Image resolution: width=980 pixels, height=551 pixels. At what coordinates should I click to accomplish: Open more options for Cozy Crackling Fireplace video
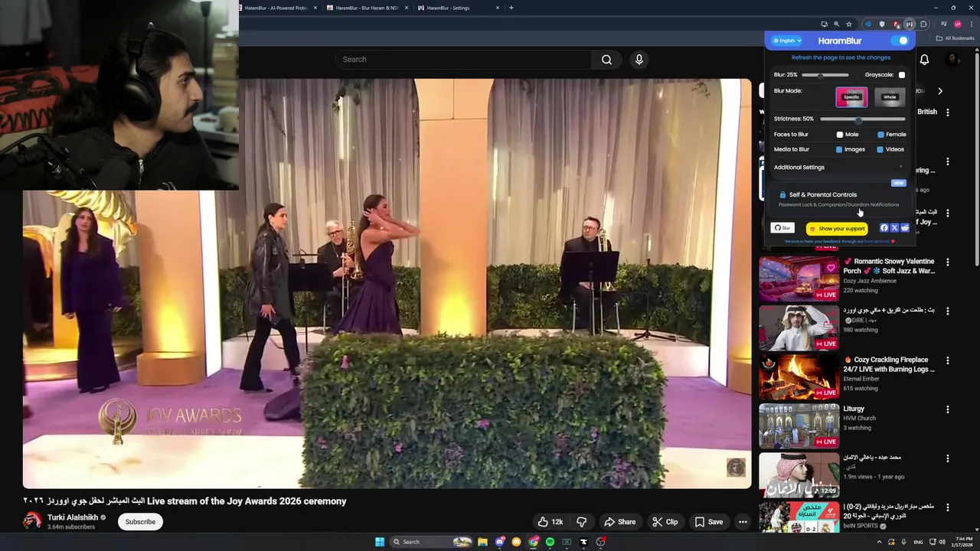pyautogui.click(x=948, y=360)
